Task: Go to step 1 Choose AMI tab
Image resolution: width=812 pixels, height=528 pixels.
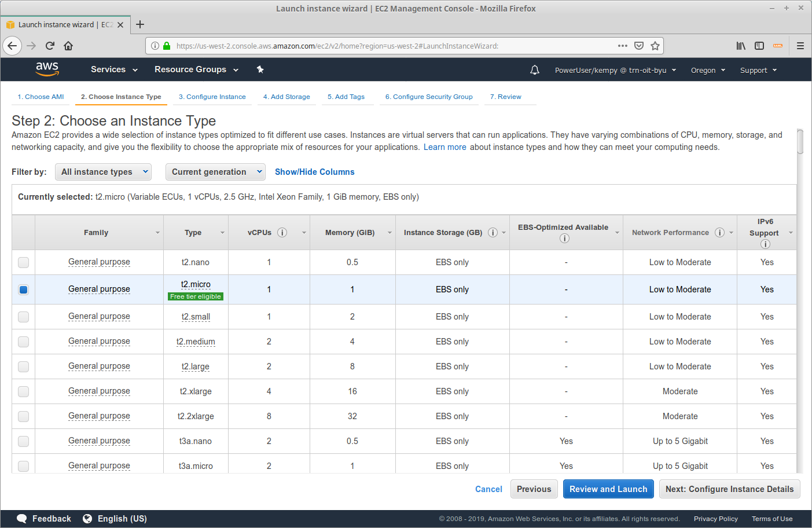Action: pos(41,97)
